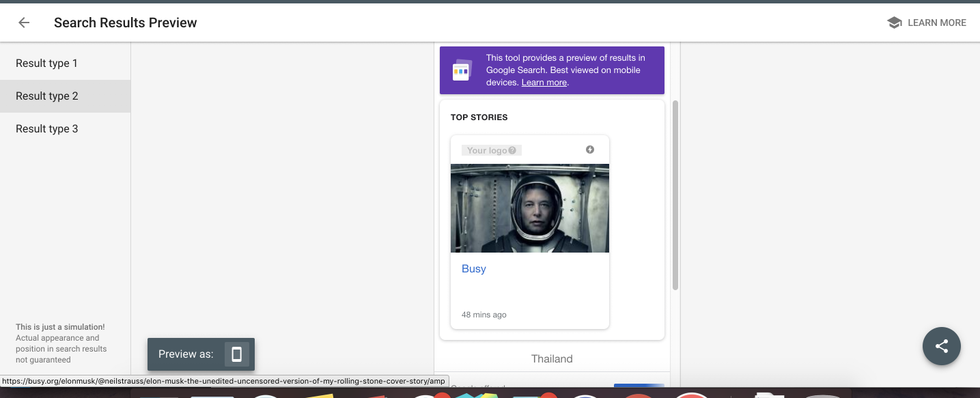Click the share floating button
Viewport: 980px width, 398px height.
(942, 346)
